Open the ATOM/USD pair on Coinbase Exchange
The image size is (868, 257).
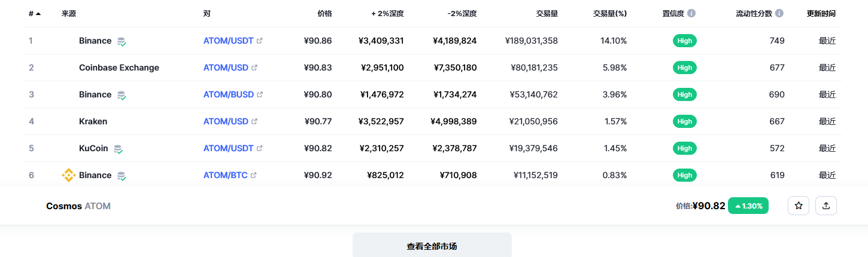(226, 68)
